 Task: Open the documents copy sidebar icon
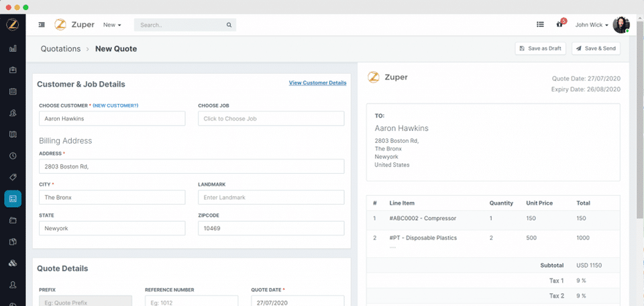[x=13, y=242]
